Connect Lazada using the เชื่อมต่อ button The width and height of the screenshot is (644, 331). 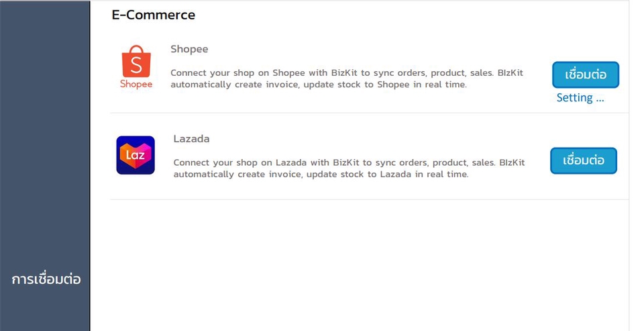584,160
